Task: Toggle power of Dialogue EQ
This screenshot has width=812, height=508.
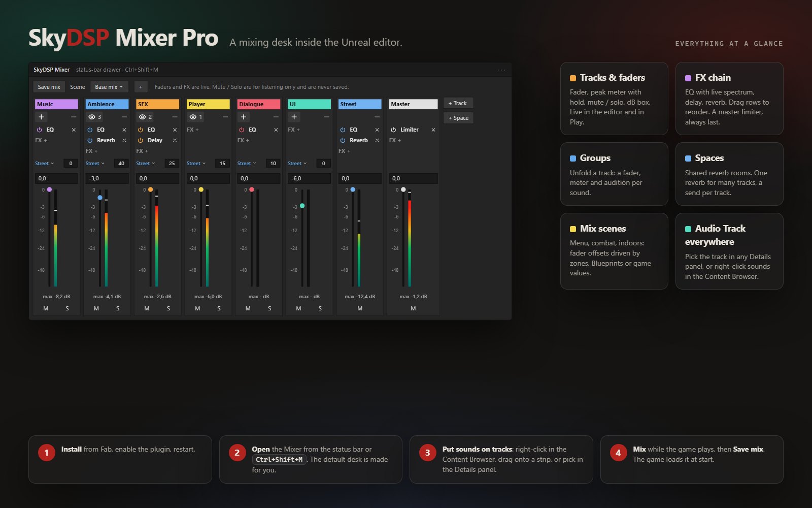Action: [242, 130]
